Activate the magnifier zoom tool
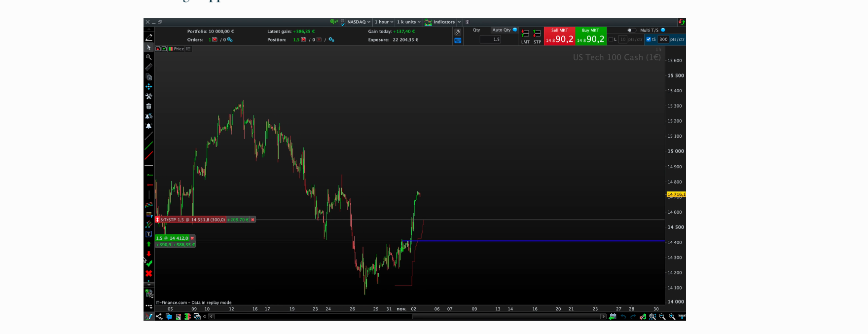This screenshot has height=334, width=868. [x=148, y=57]
